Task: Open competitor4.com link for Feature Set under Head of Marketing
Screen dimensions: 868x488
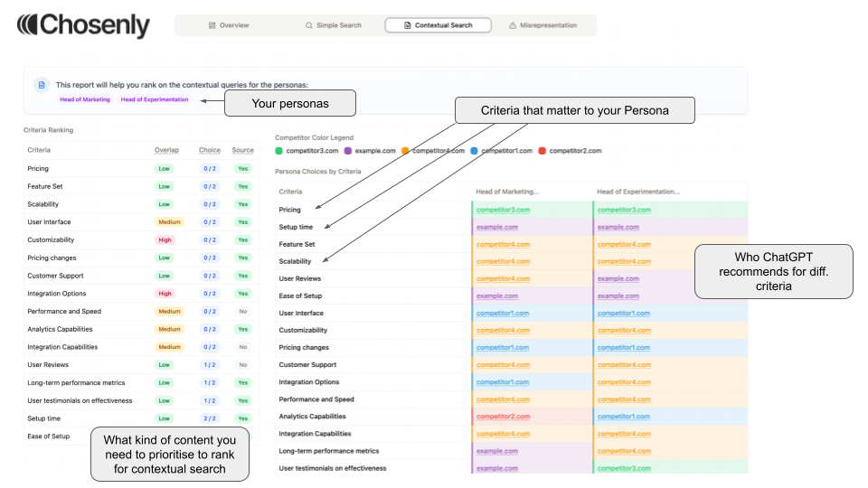Action: (x=503, y=244)
